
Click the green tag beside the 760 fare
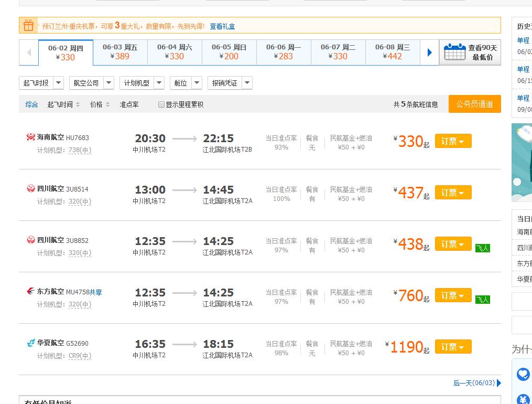pyautogui.click(x=482, y=300)
